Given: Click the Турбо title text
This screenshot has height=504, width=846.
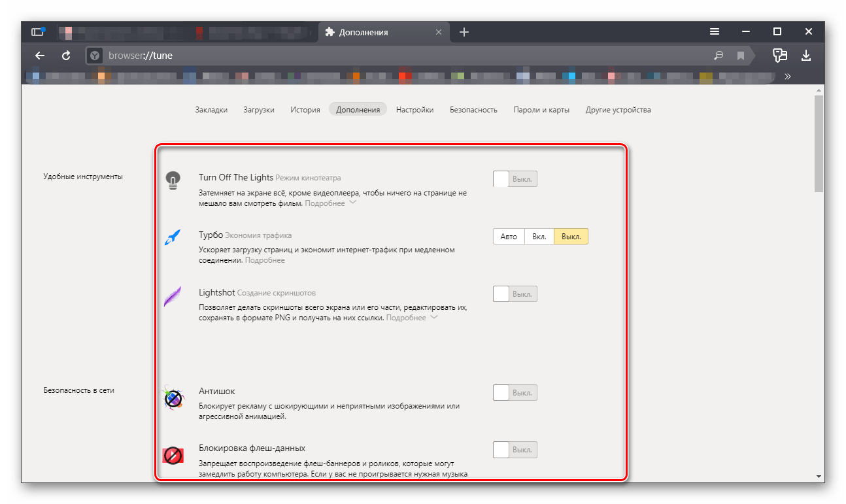Looking at the screenshot, I should [x=211, y=235].
